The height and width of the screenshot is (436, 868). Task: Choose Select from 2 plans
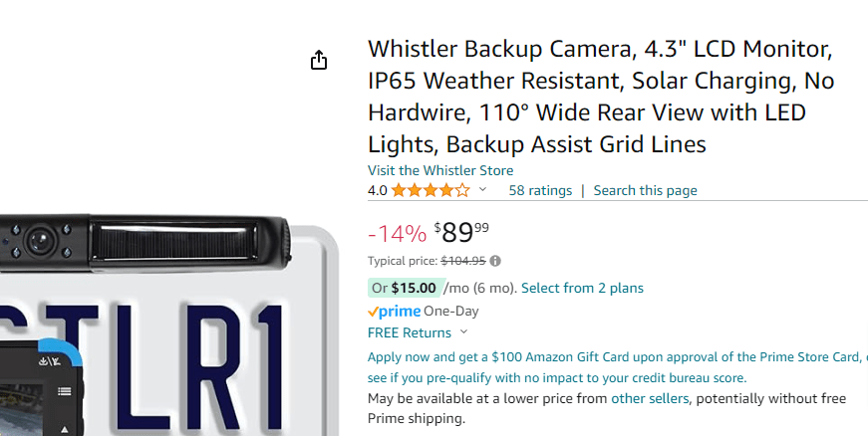[x=582, y=288]
